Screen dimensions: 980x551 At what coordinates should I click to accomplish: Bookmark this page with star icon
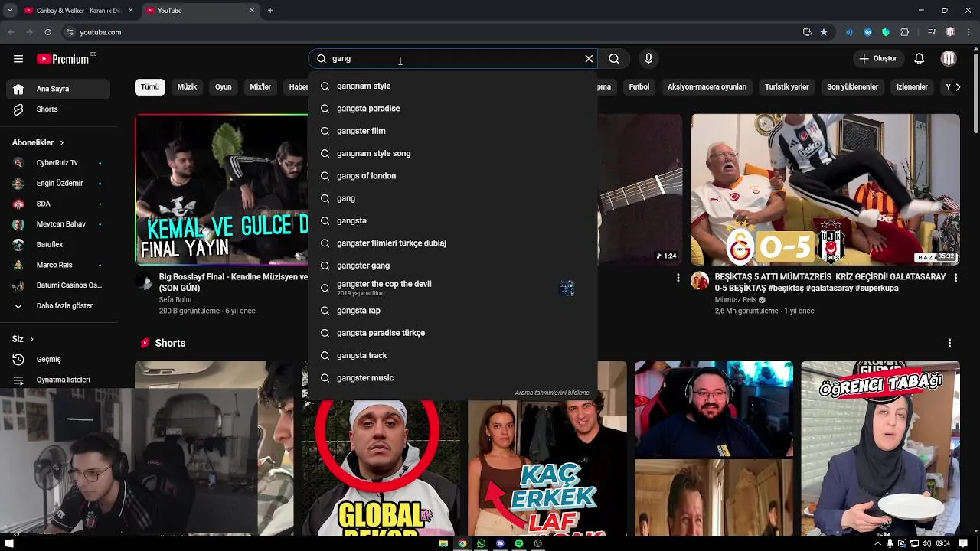pos(824,32)
